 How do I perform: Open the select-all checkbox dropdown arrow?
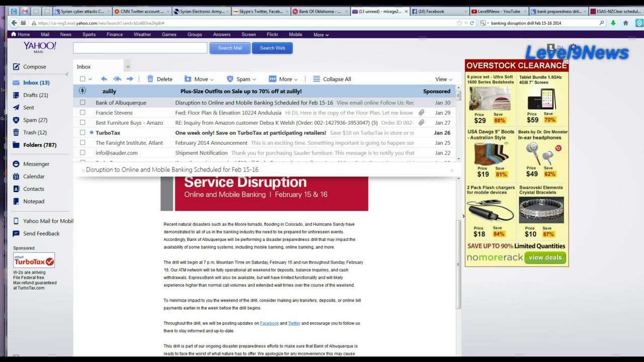pos(90,79)
